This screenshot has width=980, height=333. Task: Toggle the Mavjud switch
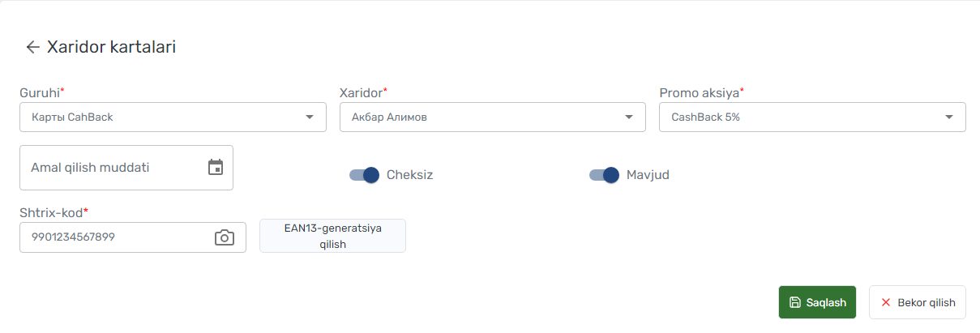pos(604,174)
